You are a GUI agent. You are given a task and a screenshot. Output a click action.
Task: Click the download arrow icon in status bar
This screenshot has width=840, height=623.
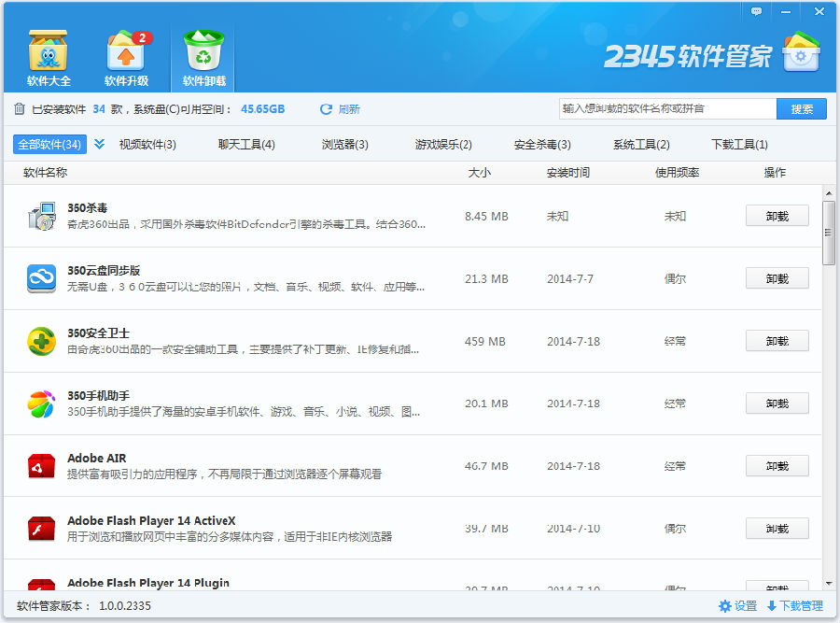772,606
